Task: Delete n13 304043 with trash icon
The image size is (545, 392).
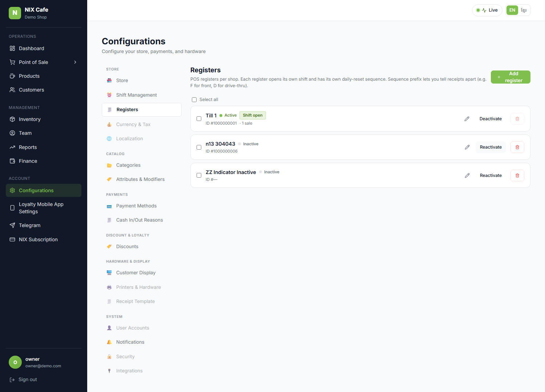Action: 517,147
